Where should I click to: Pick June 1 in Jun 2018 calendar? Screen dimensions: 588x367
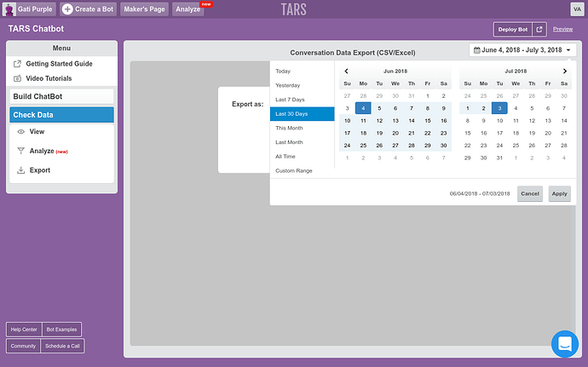click(x=428, y=96)
